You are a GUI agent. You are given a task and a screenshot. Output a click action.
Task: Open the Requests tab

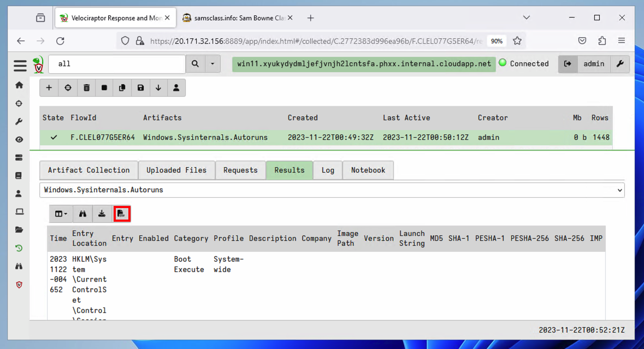(x=241, y=170)
